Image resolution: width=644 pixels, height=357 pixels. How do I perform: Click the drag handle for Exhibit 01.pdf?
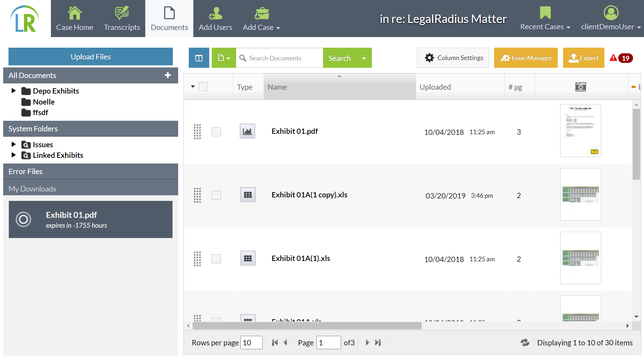pyautogui.click(x=197, y=132)
